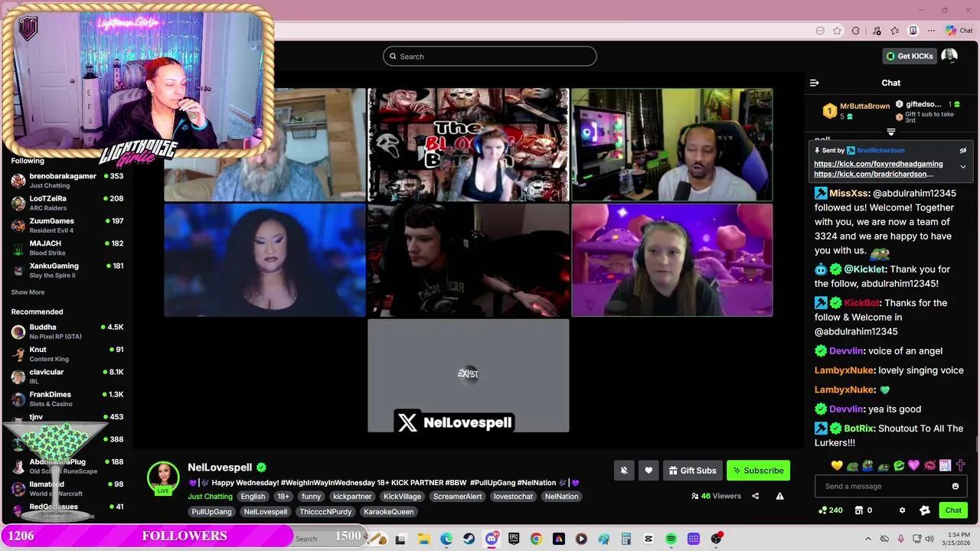Click the channel points 240 counter
980x551 pixels.
(x=831, y=510)
